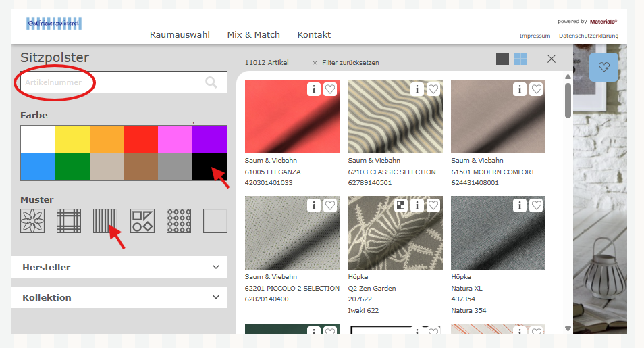Show info for Natura XL fabric
This screenshot has width=644, height=348.
pos(520,205)
